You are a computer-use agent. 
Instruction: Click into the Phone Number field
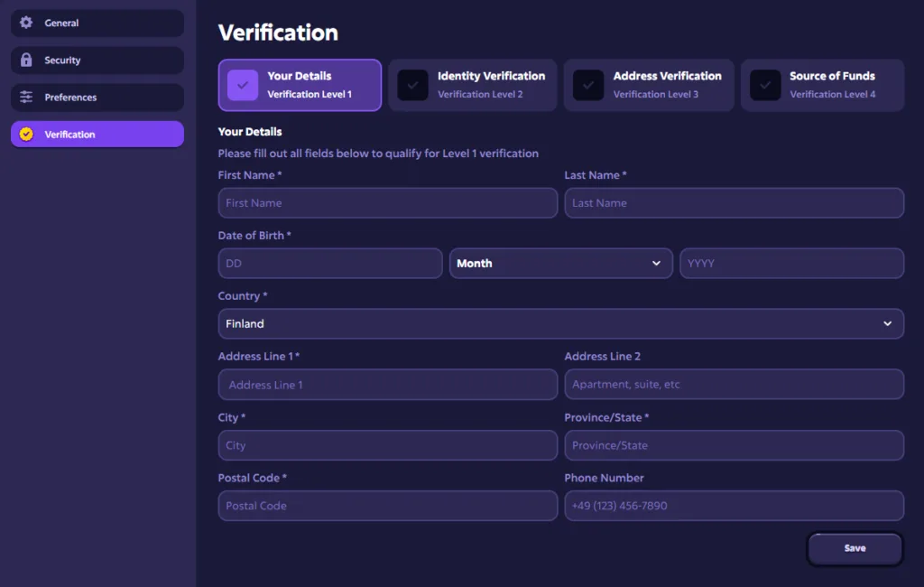pos(734,506)
